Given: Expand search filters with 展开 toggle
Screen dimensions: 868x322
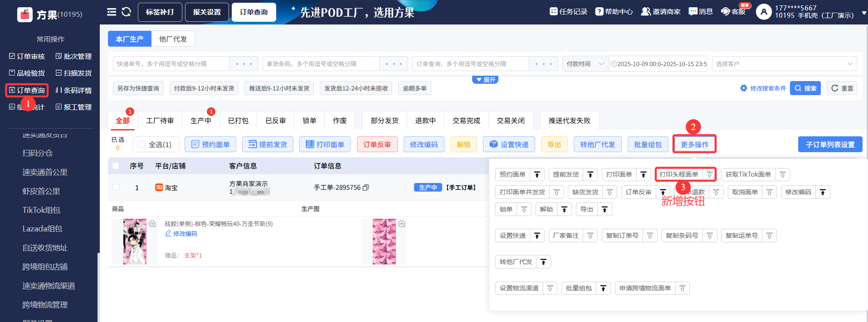Looking at the screenshot, I should (x=485, y=80).
